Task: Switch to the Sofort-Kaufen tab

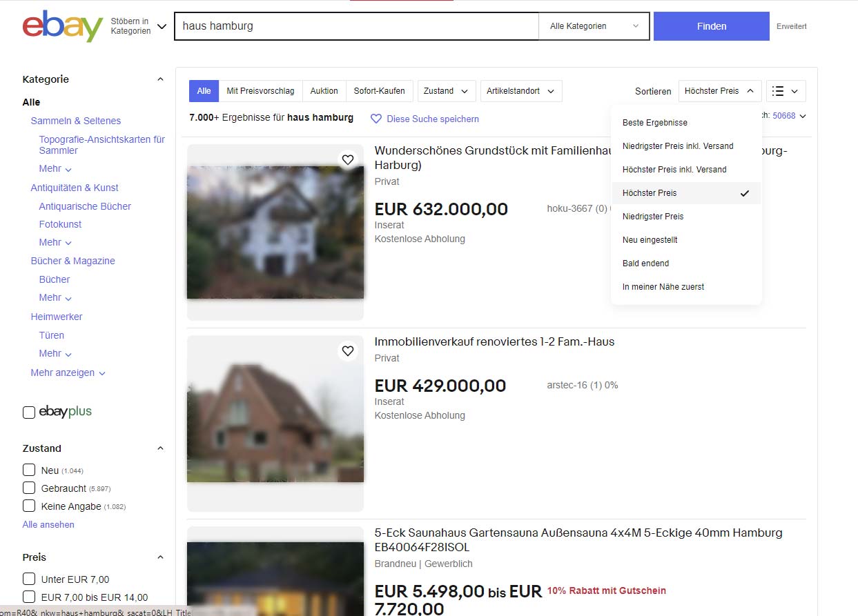Action: (379, 91)
